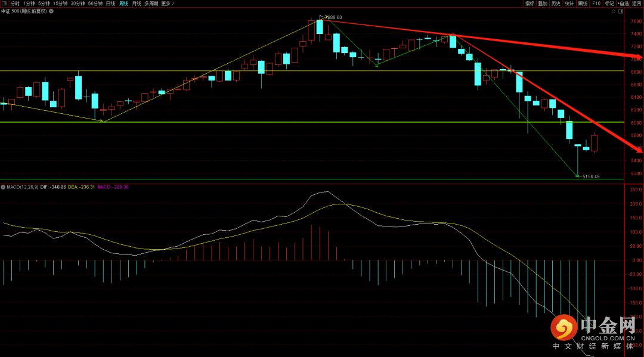This screenshot has width=644, height=357.
Task: Select the 30分钟 period tab
Action: [78, 4]
